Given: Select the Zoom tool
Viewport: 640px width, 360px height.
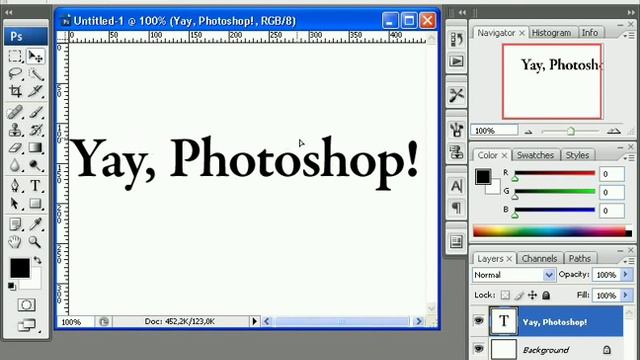Looking at the screenshot, I should pyautogui.click(x=36, y=242).
